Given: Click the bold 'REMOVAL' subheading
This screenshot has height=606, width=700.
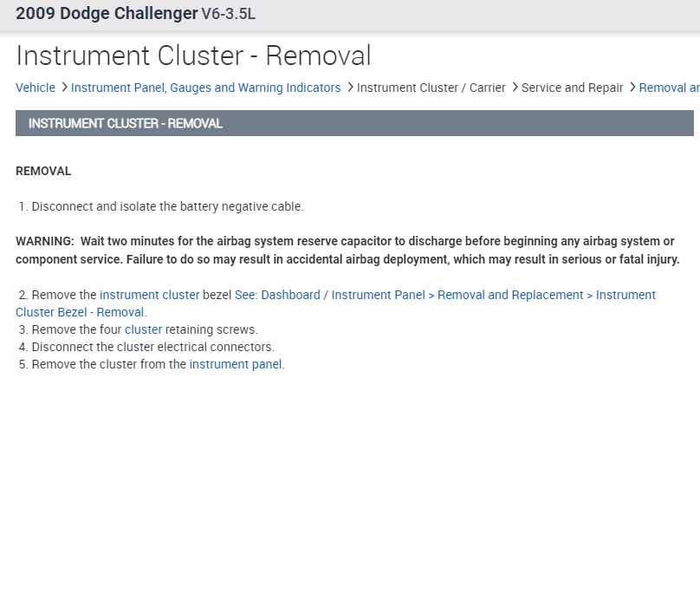Looking at the screenshot, I should (43, 171).
